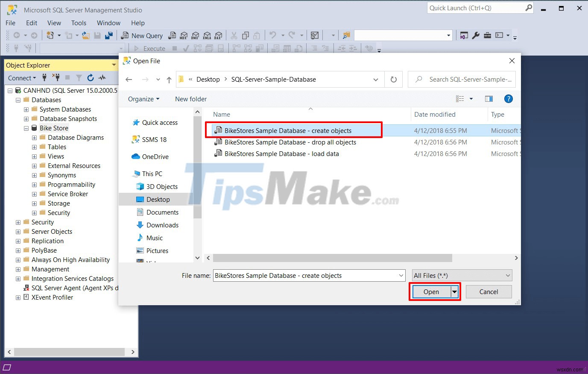
Task: Select Downloads in navigation pane
Action: point(157,225)
